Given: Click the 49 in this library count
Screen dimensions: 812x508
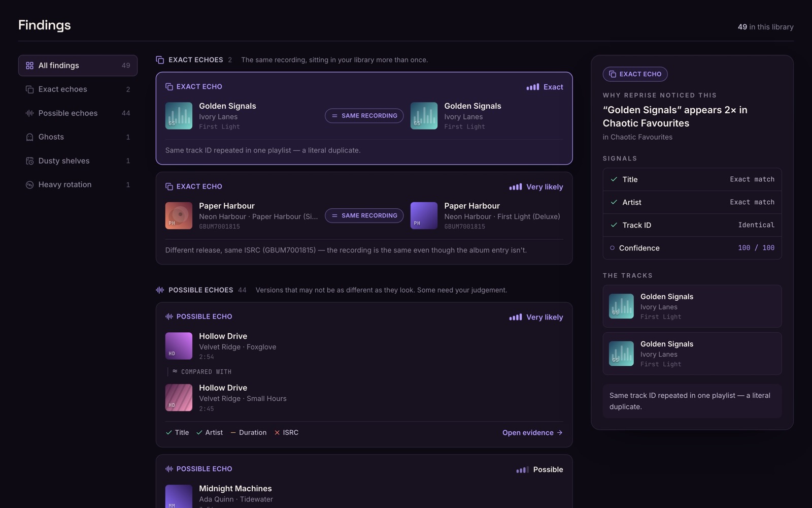Looking at the screenshot, I should (x=765, y=27).
